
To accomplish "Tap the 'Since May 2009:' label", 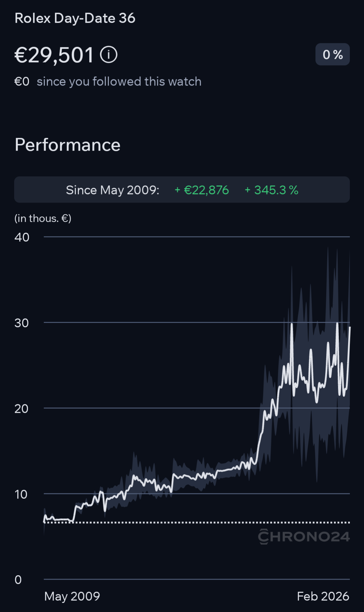I will point(112,190).
